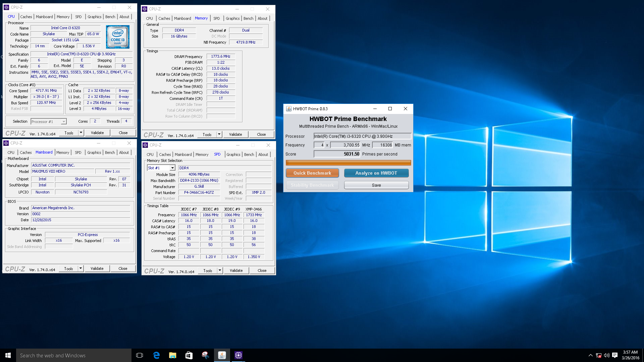Screen dimensions: 644x362
Task: Click the CPU-Z icon in the SPD window title bar
Action: click(145, 145)
